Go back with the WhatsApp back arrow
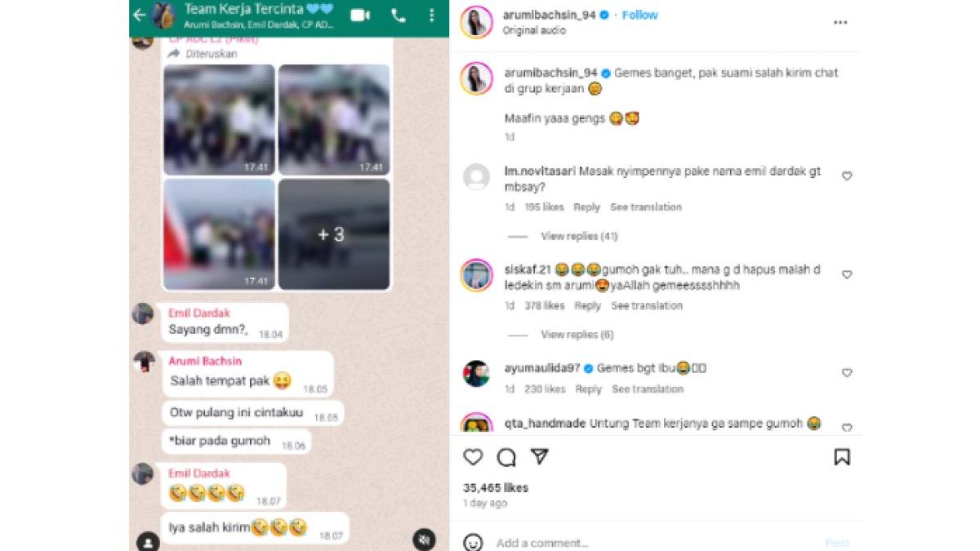 139,15
